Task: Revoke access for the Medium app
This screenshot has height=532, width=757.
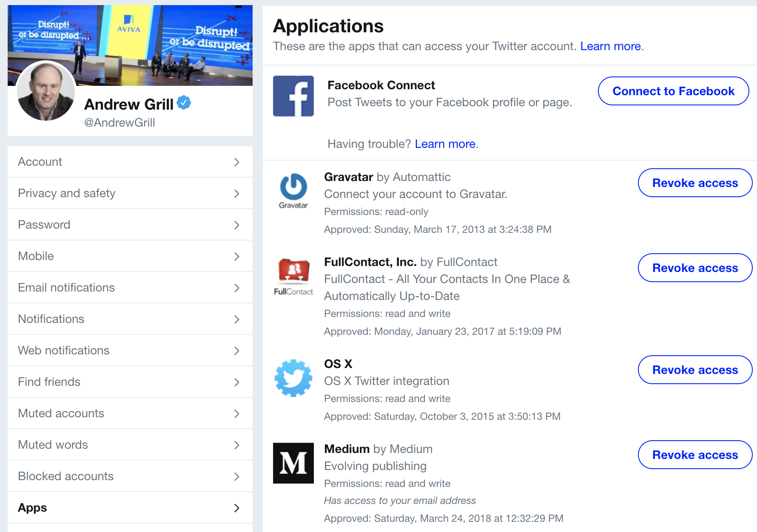Action: point(695,455)
